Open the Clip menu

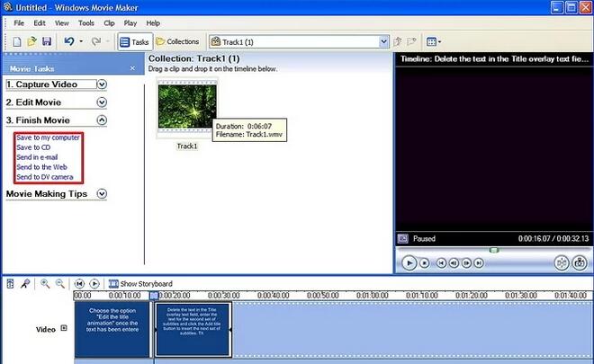(x=109, y=23)
